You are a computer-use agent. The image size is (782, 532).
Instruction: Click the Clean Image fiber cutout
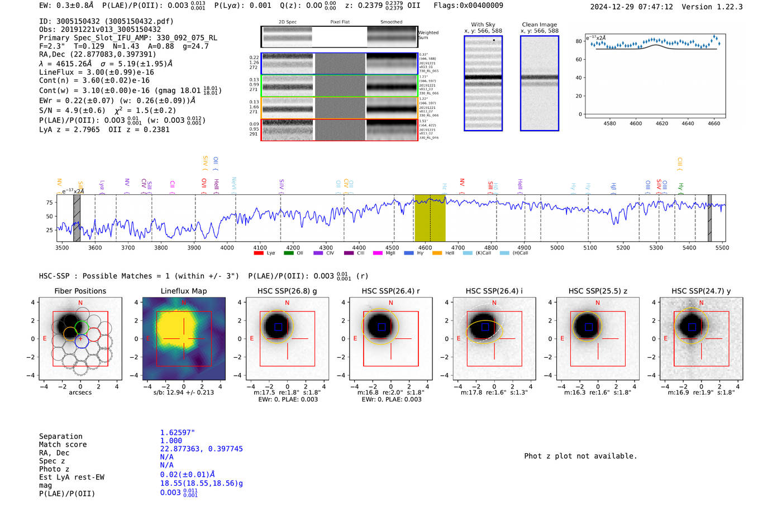point(540,83)
